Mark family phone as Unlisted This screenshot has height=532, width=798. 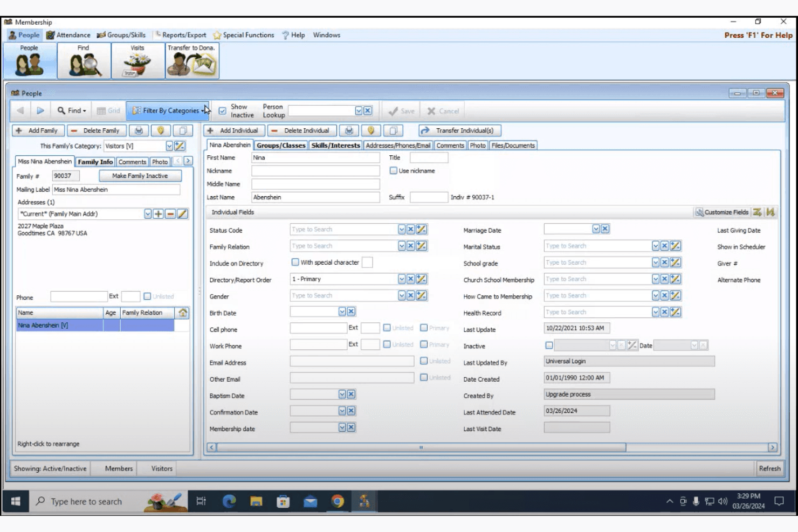(x=147, y=296)
